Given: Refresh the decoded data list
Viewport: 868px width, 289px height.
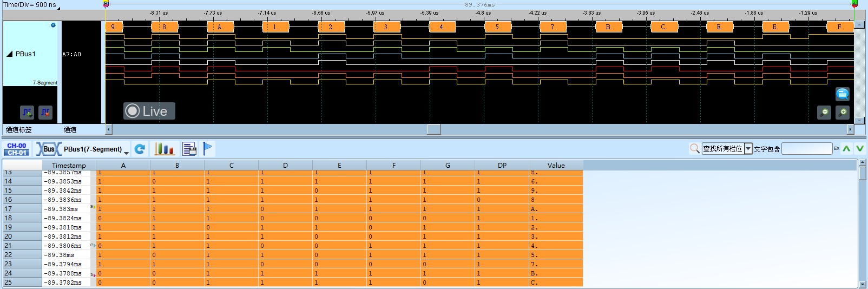Looking at the screenshot, I should tap(140, 149).
